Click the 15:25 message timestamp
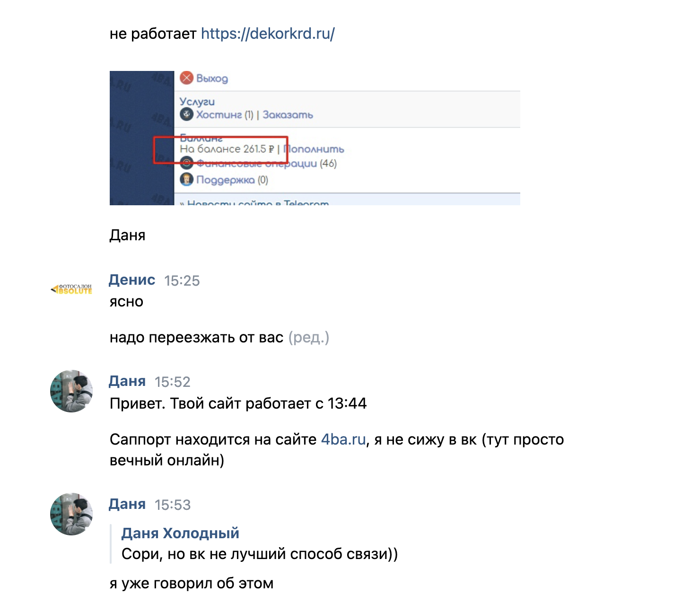Viewport: 700px width, 612px height. click(x=182, y=281)
